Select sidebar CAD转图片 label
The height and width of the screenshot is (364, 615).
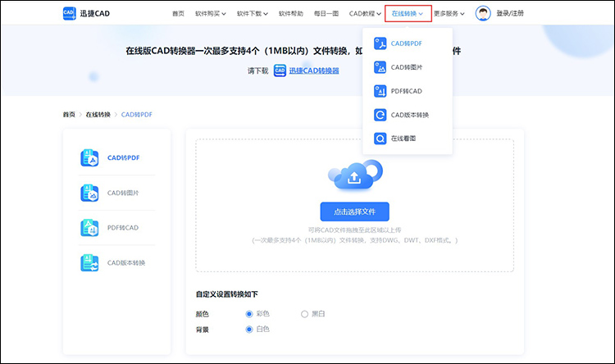click(123, 193)
